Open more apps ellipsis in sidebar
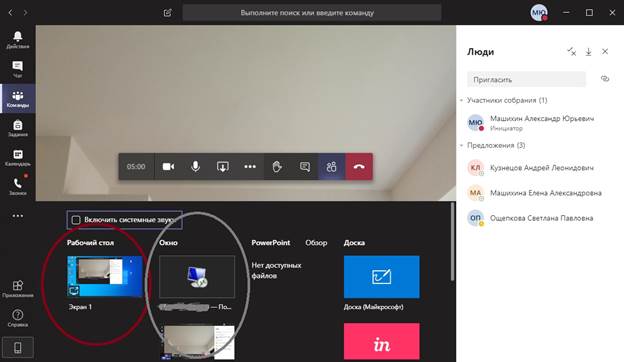The height and width of the screenshot is (362, 624). (x=18, y=216)
